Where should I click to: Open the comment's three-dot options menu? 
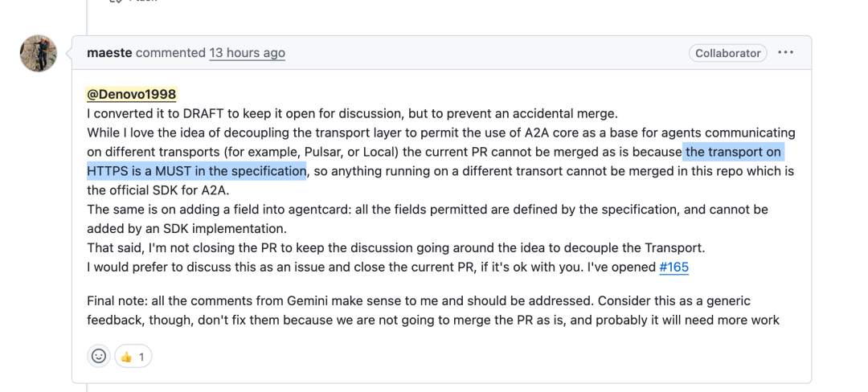coord(785,53)
